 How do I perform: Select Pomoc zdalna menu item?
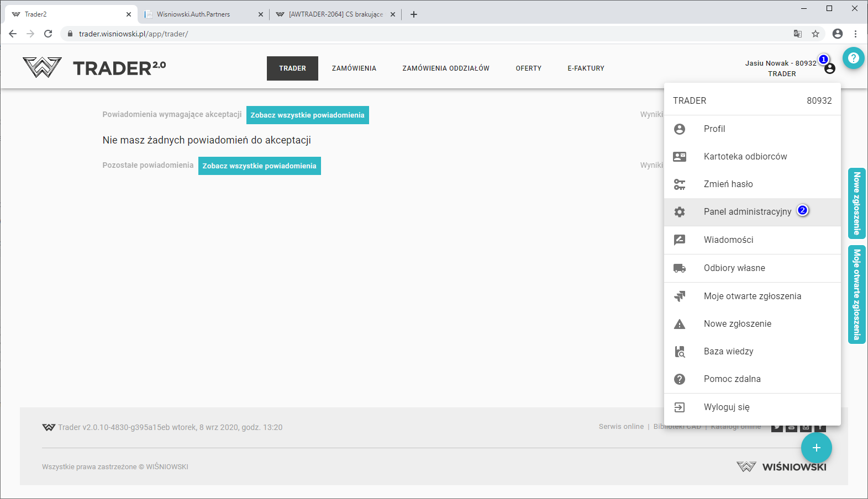(732, 379)
